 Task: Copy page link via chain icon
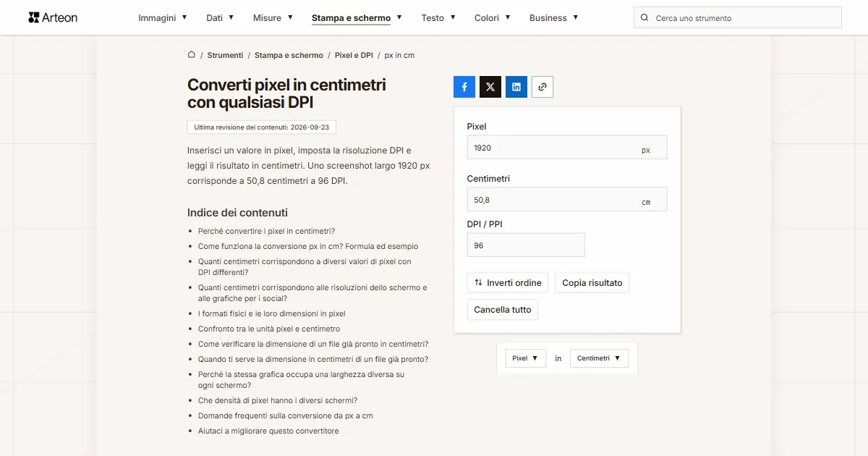click(x=542, y=87)
